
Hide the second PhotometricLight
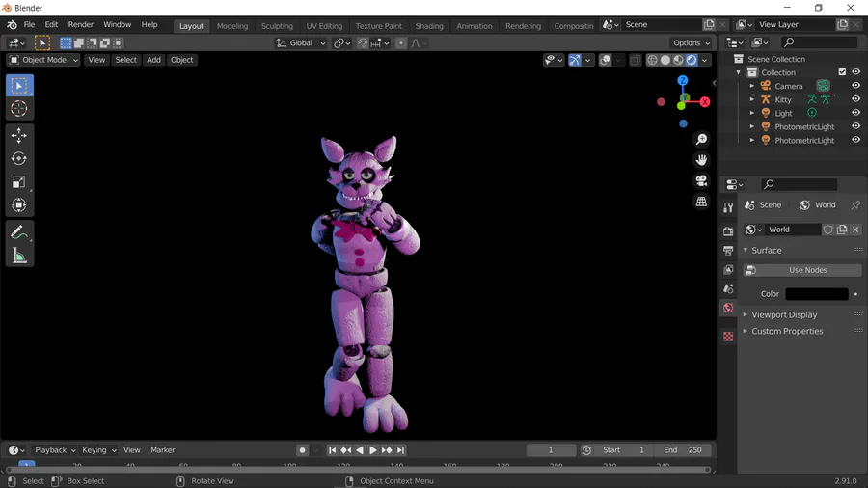855,140
